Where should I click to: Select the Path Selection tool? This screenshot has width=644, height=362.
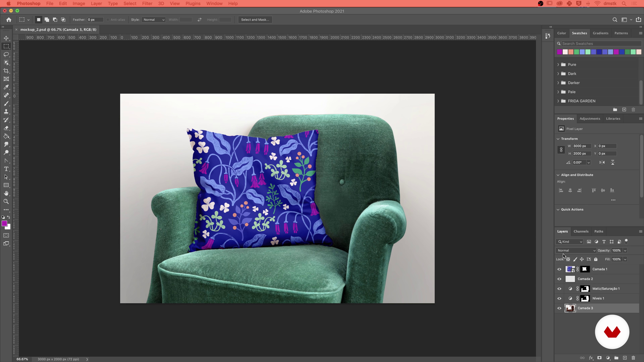pyautogui.click(x=6, y=177)
